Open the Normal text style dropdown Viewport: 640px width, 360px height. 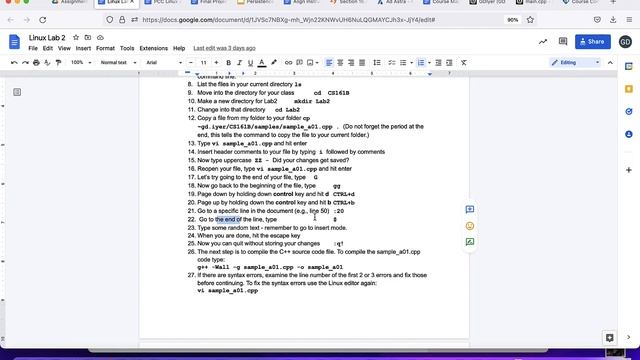pos(118,62)
